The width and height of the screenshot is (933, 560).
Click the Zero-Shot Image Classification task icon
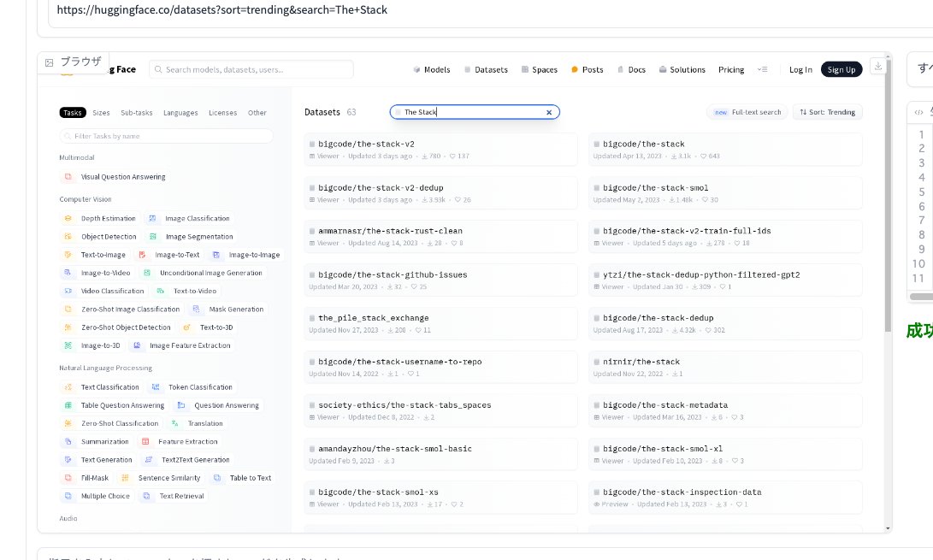pyautogui.click(x=68, y=309)
